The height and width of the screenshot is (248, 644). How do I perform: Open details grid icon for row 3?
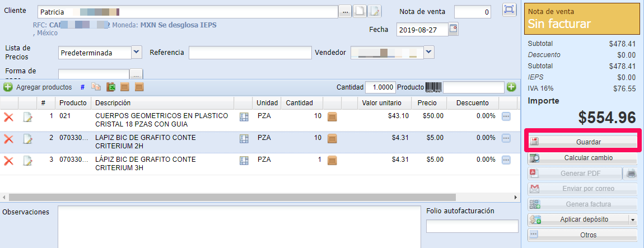tap(244, 161)
